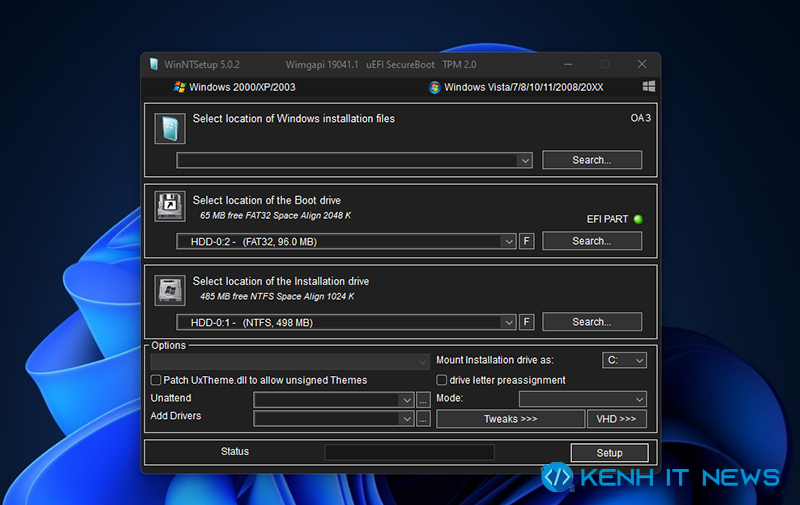Open the VHD >>> options

617,419
